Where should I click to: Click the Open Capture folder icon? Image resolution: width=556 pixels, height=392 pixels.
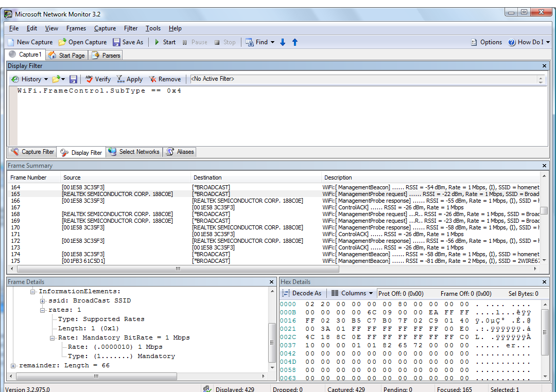pos(62,42)
